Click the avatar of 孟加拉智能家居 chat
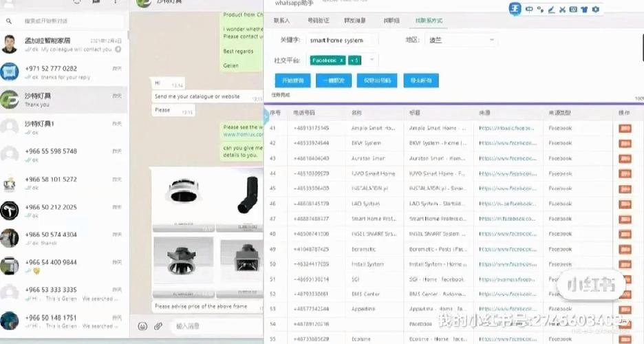The width and height of the screenshot is (644, 344). (9, 44)
